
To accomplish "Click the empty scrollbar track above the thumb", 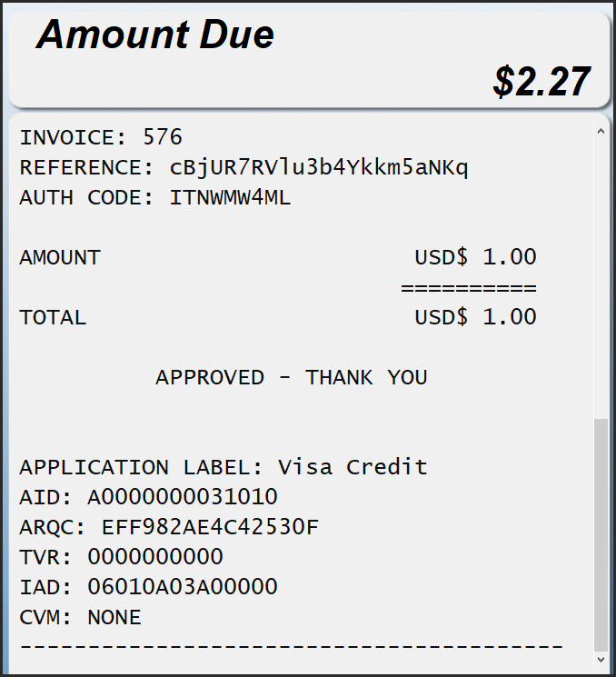I will tap(600, 273).
